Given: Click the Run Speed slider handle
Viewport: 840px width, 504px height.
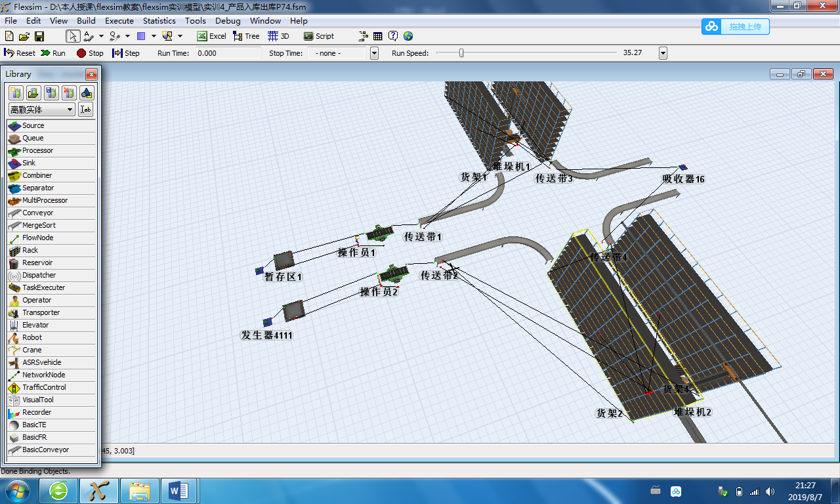Looking at the screenshot, I should click(x=461, y=53).
